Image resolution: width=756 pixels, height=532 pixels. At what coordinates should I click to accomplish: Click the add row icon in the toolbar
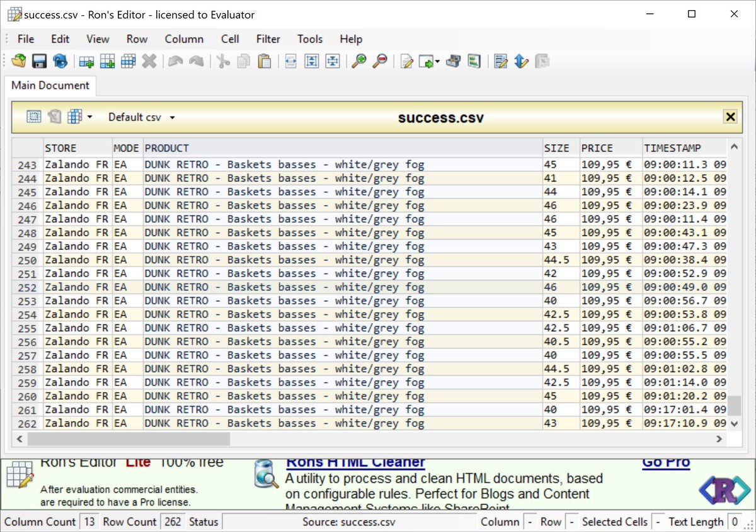click(86, 61)
